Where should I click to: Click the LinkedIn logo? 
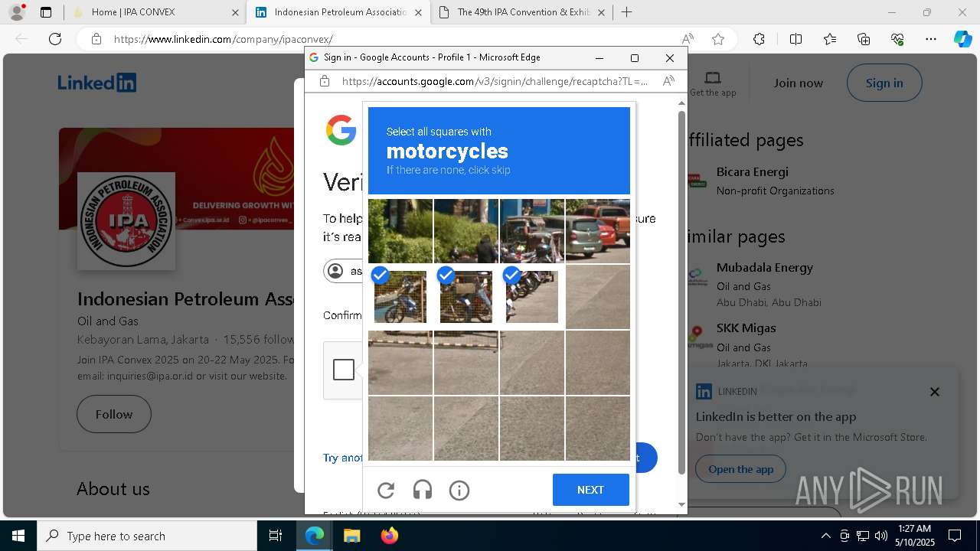pos(97,83)
